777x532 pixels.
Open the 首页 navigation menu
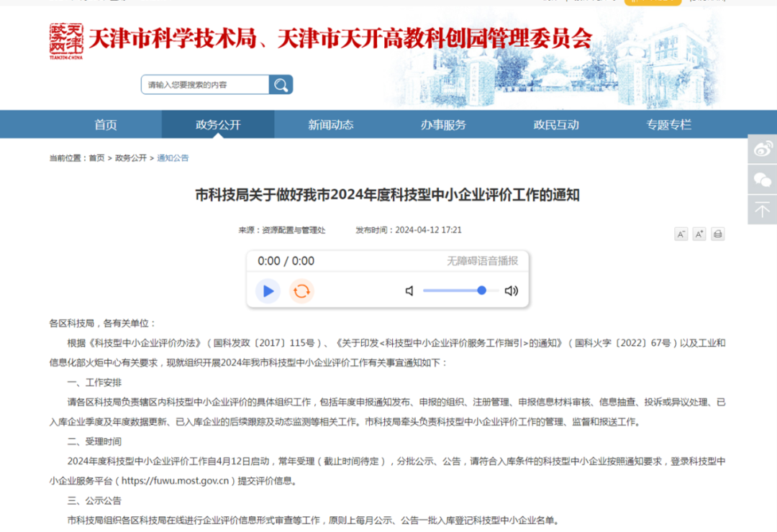[105, 124]
